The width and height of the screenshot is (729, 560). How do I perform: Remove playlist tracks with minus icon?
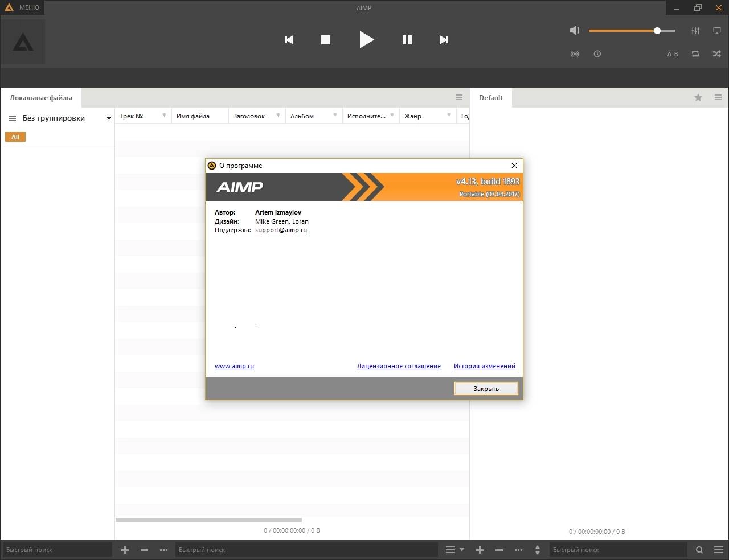(499, 550)
